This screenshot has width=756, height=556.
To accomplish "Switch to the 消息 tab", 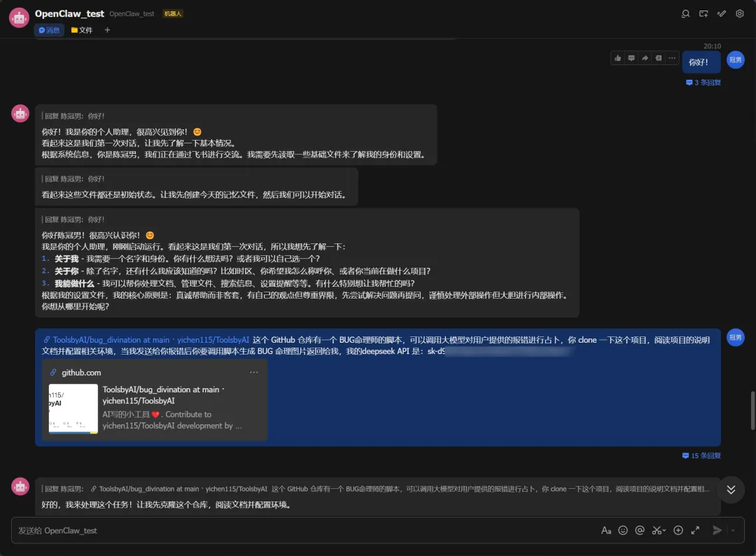I will (x=49, y=30).
